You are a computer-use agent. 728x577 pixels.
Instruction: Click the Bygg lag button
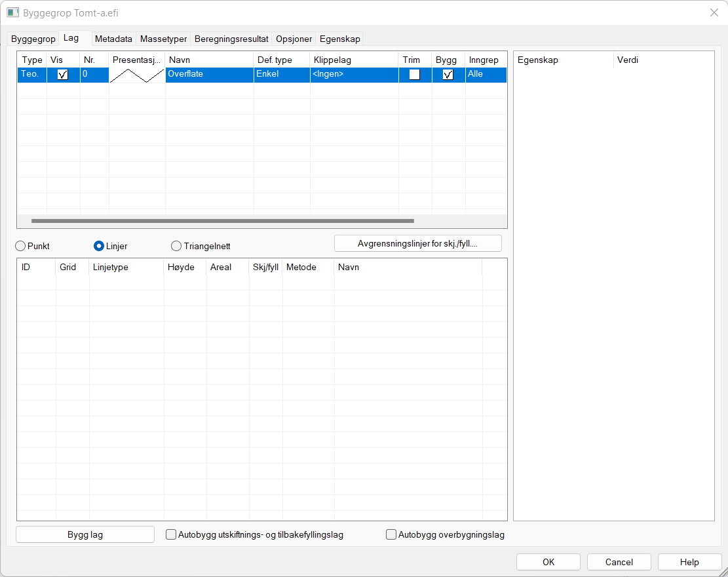[x=85, y=534]
